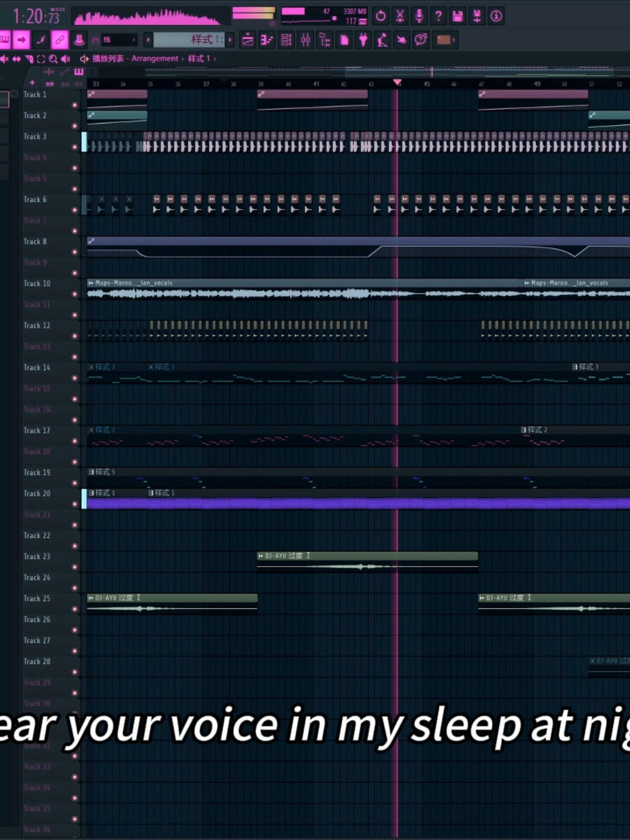Select Track 6 label
The height and width of the screenshot is (840, 630).
pyautogui.click(x=35, y=200)
